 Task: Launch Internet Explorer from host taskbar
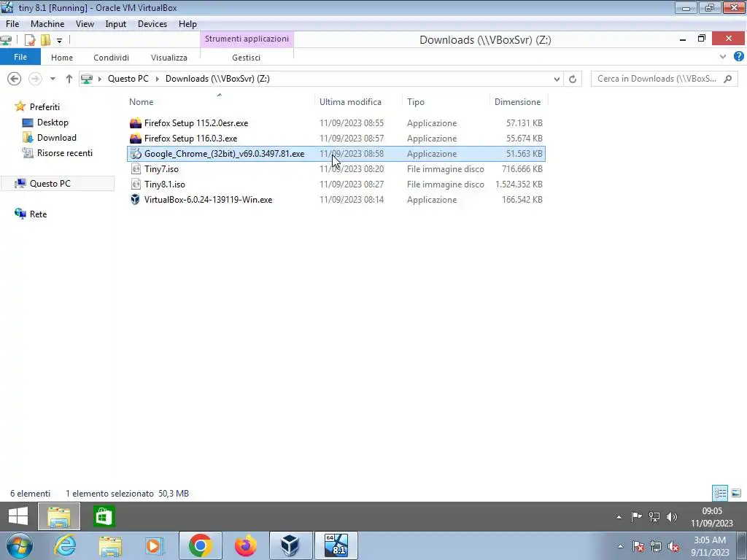point(65,545)
